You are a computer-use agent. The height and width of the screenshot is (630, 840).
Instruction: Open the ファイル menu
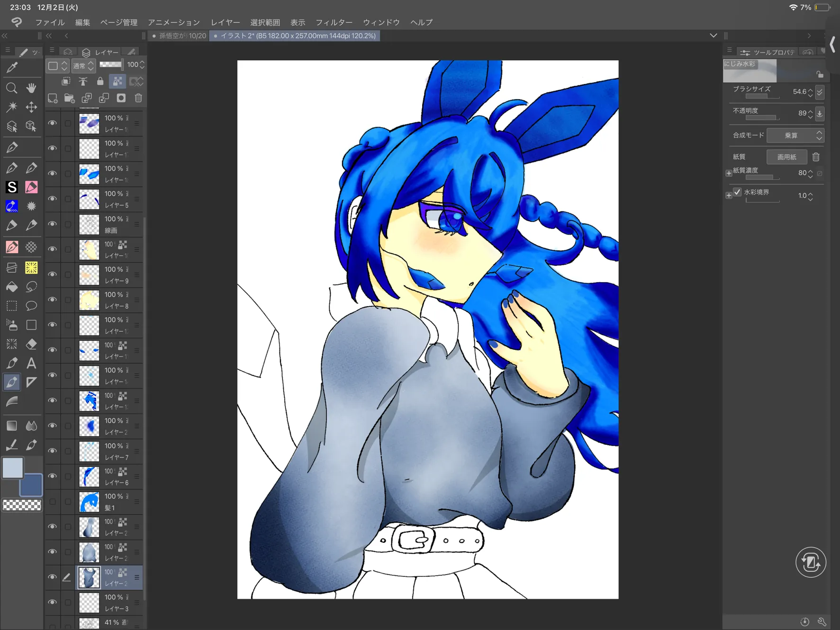(50, 22)
